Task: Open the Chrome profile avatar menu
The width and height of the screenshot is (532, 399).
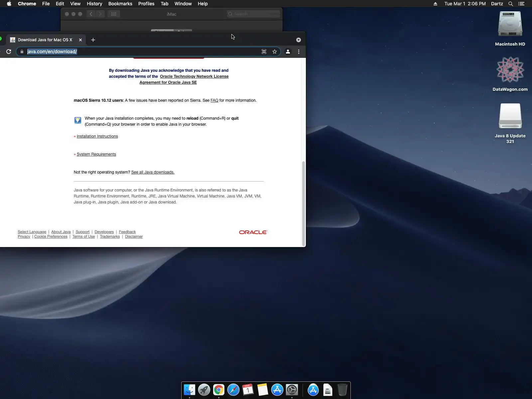Action: coord(288,52)
